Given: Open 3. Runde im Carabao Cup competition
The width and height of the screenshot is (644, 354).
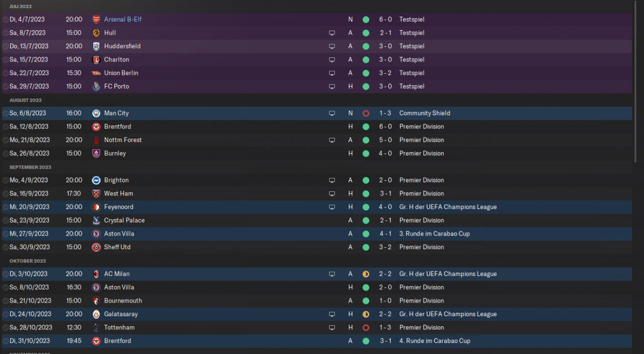Looking at the screenshot, I should pos(435,234).
